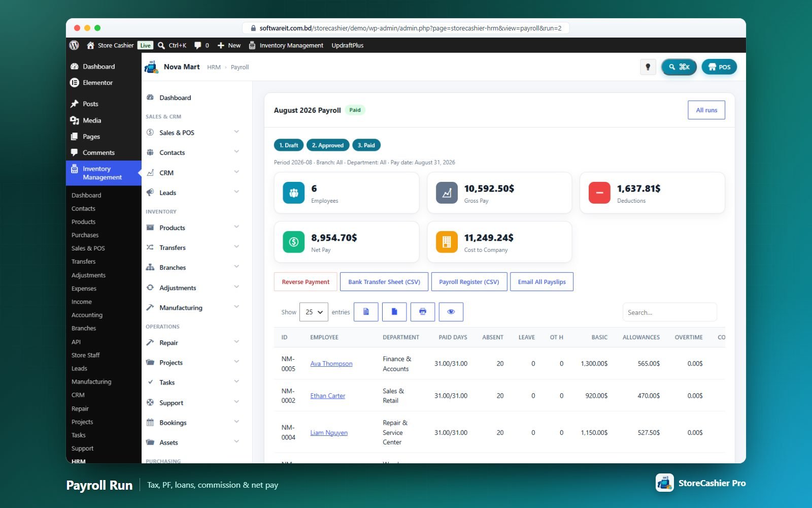Click the Media icon in WP sidebar
Viewport: 812px width, 508px height.
tap(75, 120)
